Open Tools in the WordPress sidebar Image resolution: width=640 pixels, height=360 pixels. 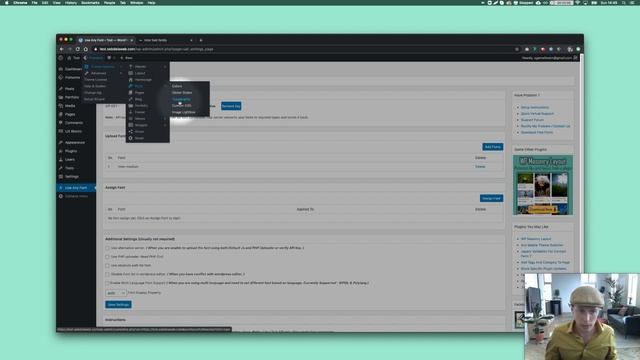[x=70, y=168]
